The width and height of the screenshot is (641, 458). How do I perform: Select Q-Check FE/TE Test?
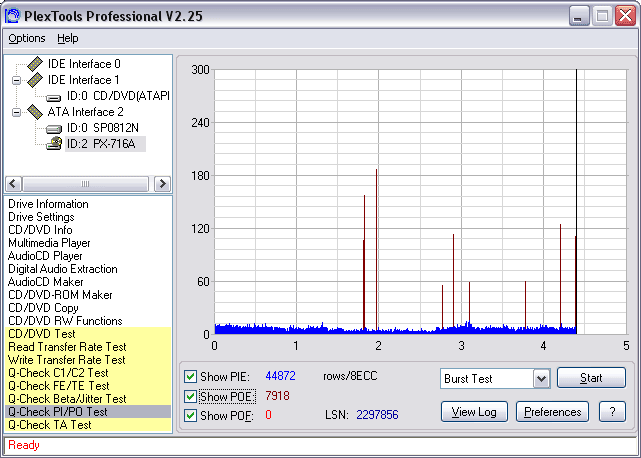[x=88, y=386]
